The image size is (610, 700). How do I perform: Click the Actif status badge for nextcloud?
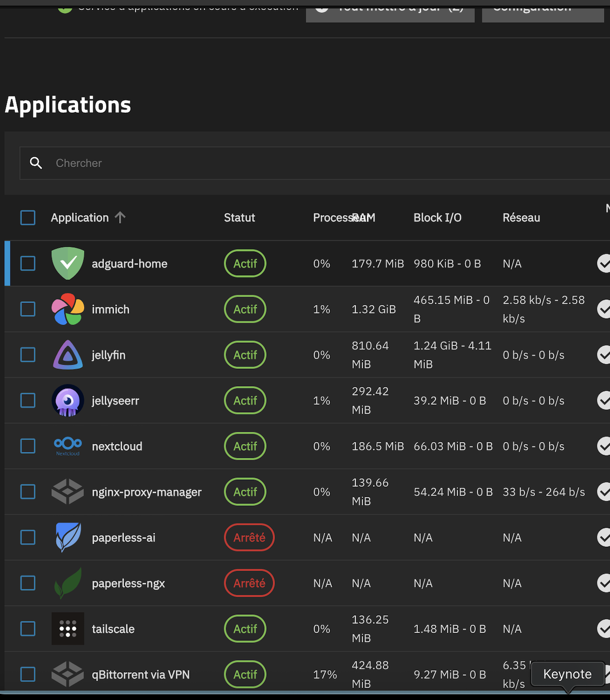click(245, 446)
